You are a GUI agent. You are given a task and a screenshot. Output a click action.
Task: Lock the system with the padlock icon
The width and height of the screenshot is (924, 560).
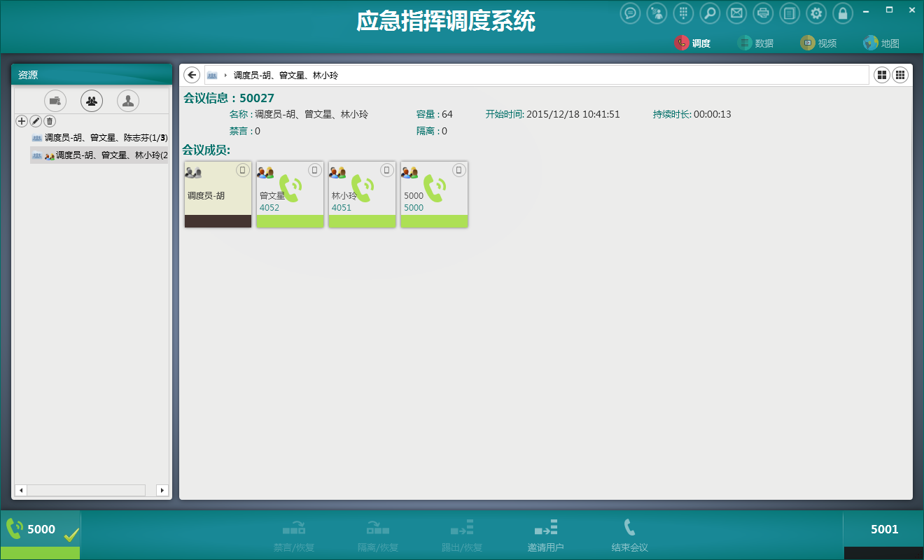click(843, 13)
